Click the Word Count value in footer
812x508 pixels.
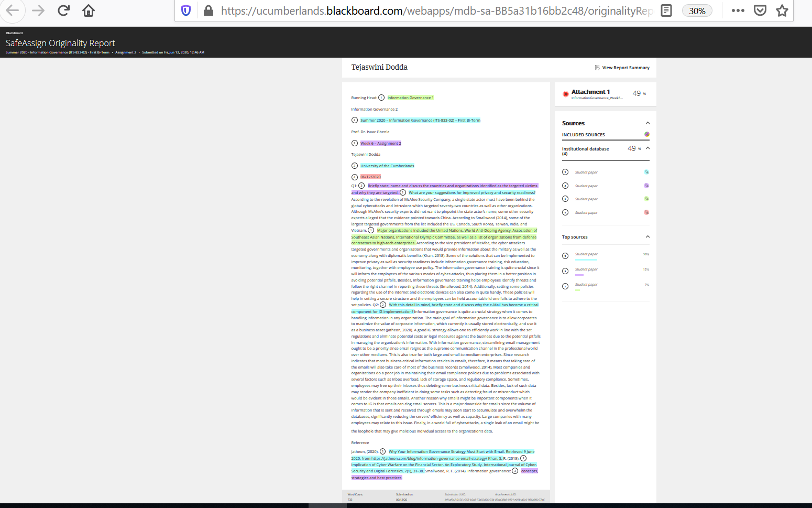pos(350,500)
